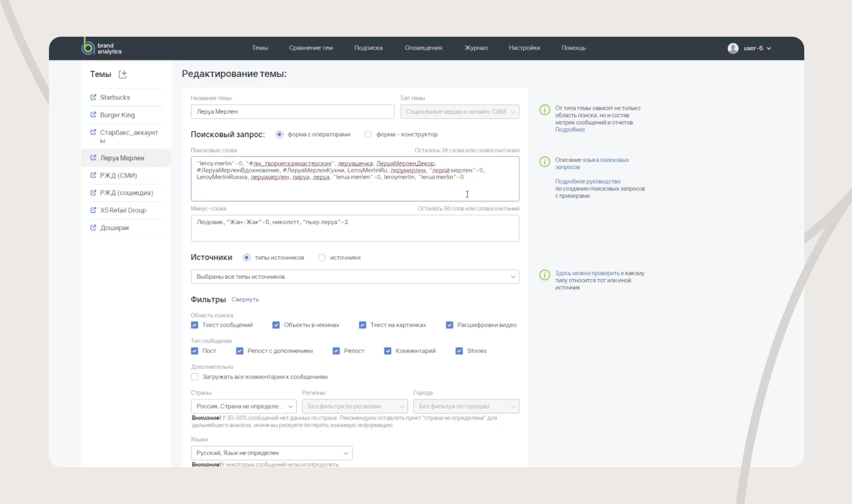Click the Подробнее link
This screenshot has height=504, width=852.
(x=570, y=130)
